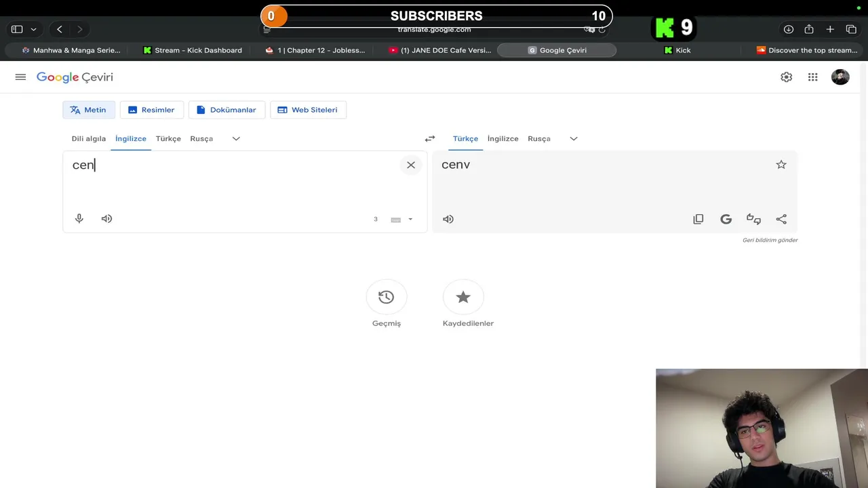Clear the source text

pyautogui.click(x=411, y=165)
